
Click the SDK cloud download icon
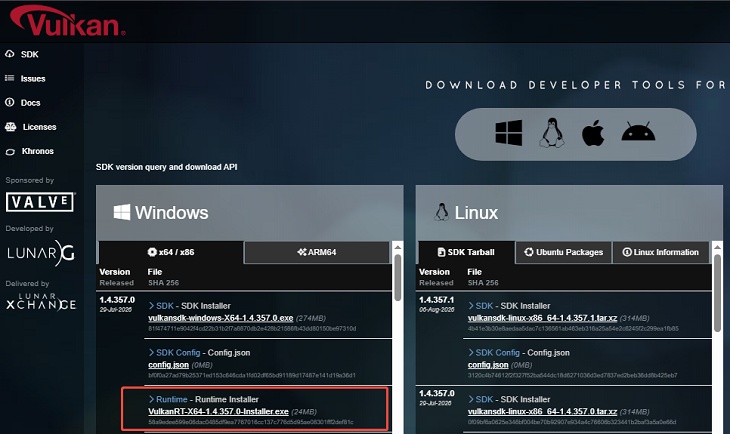pos(10,54)
